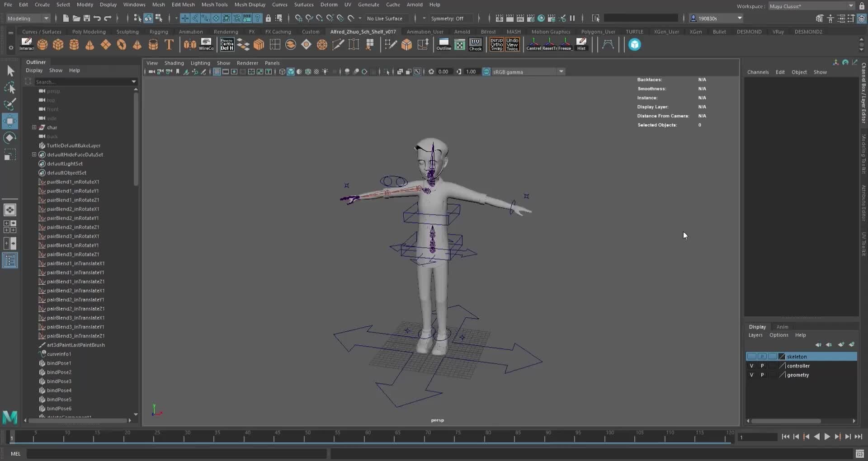Image resolution: width=868 pixels, height=461 pixels.
Task: Click the Freeze Centre Del H shelf button
Action: pos(227,44)
